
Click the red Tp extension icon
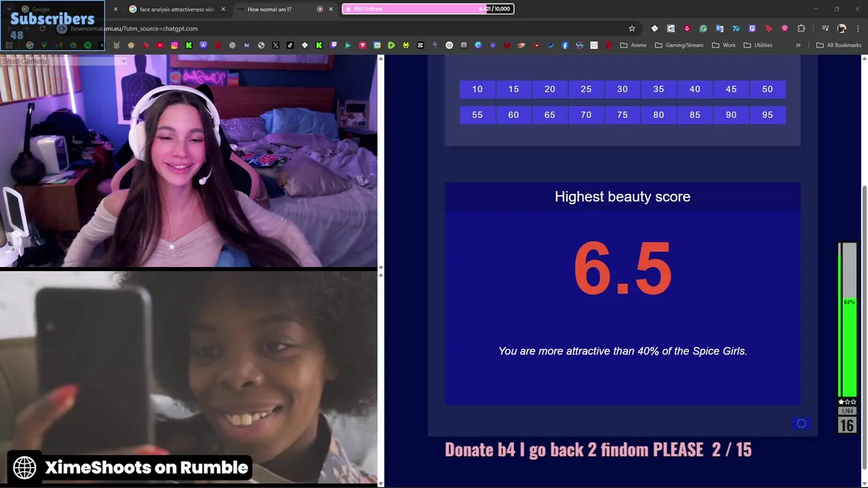pos(768,28)
